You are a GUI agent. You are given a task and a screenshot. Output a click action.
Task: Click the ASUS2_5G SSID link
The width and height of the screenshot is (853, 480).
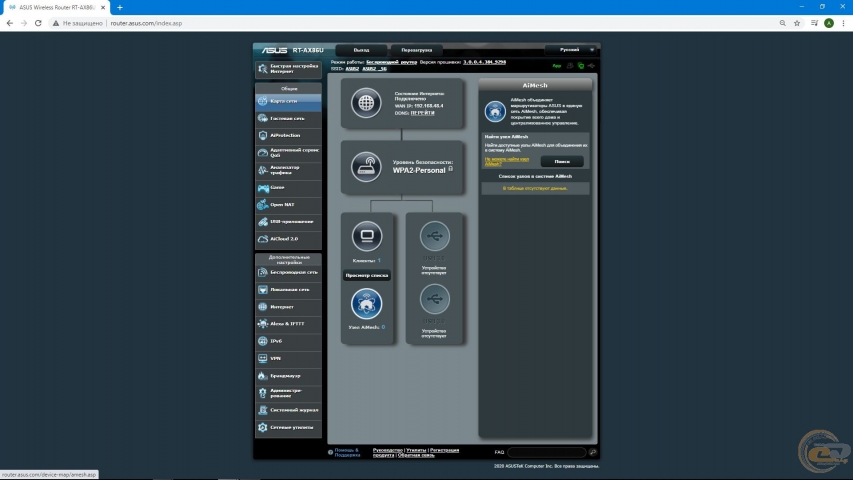(374, 69)
